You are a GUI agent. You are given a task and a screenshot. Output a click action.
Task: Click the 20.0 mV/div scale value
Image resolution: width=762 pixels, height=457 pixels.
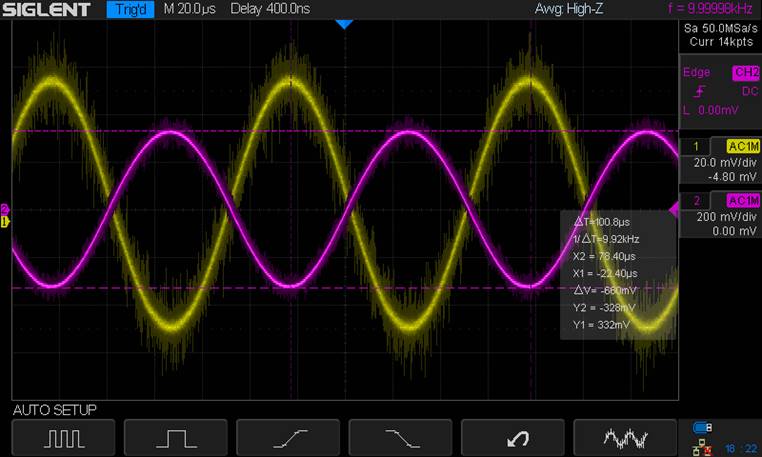click(725, 163)
